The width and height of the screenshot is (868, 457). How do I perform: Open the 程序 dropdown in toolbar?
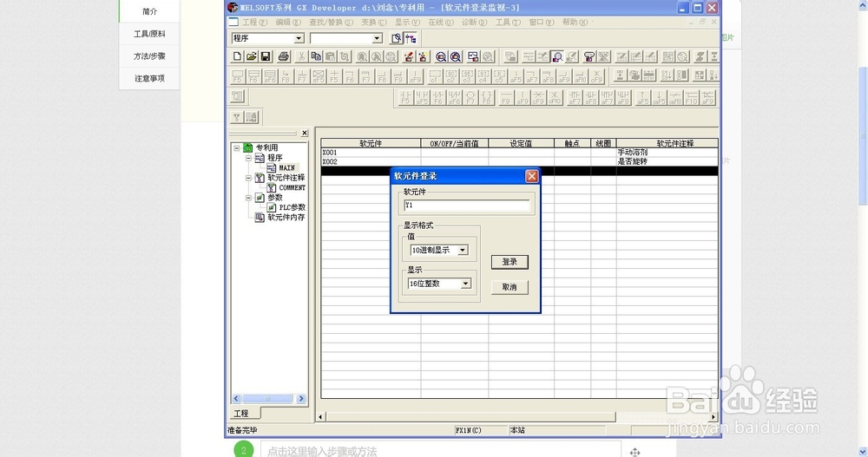coord(299,38)
